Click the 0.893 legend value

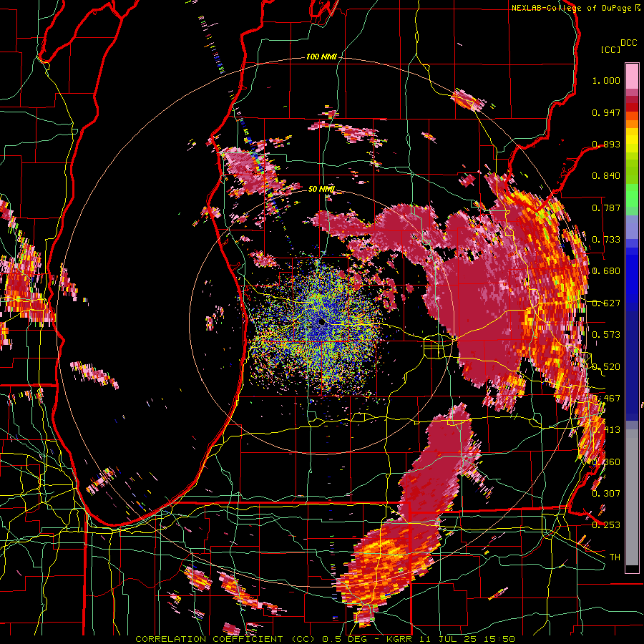(606, 144)
